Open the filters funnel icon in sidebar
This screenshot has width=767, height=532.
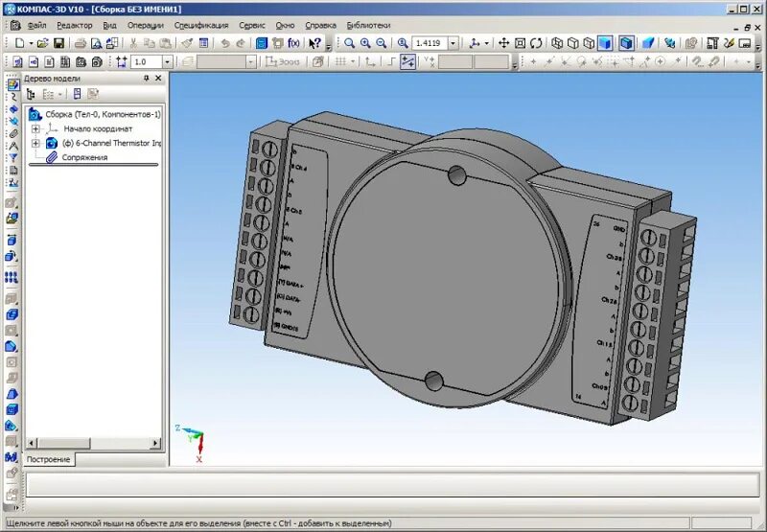12,158
